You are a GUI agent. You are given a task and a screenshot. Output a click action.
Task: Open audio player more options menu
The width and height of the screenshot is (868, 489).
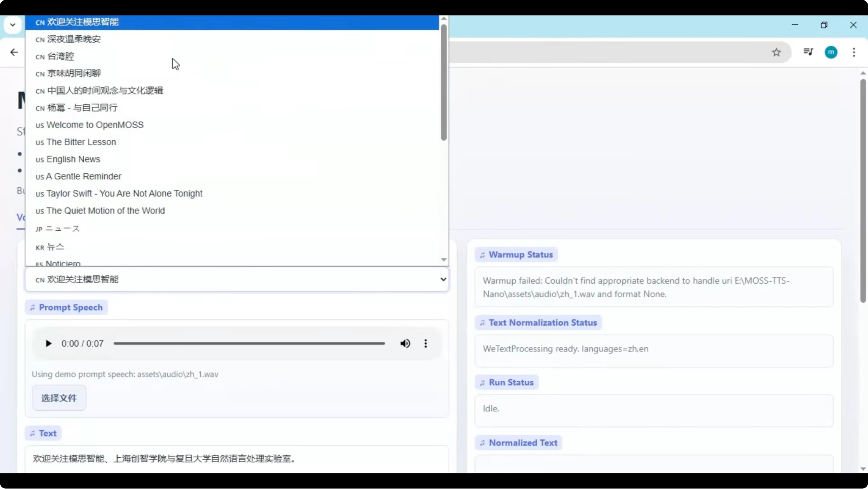tap(426, 344)
